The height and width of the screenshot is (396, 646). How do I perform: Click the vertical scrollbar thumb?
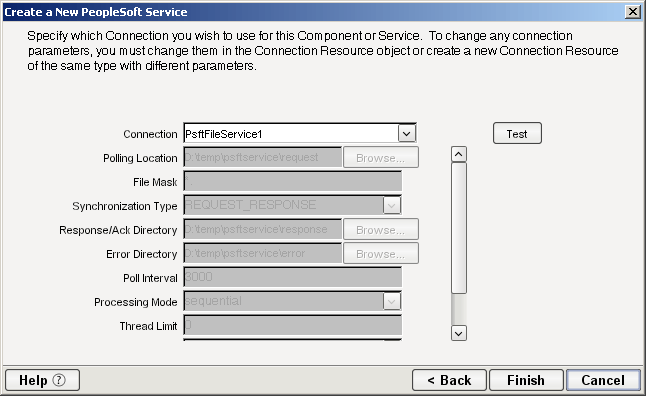click(x=459, y=228)
